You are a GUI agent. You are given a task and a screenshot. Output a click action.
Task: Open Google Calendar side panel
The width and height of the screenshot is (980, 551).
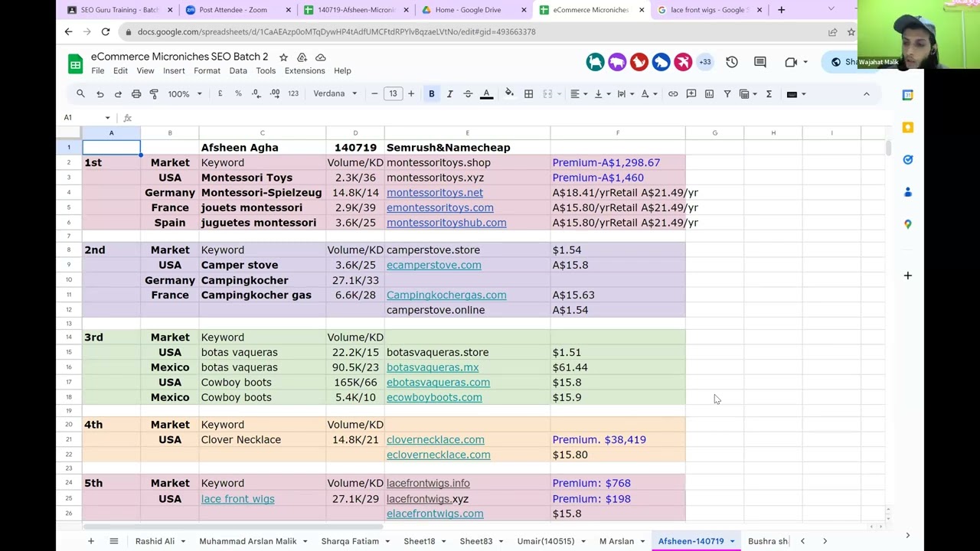[907, 95]
